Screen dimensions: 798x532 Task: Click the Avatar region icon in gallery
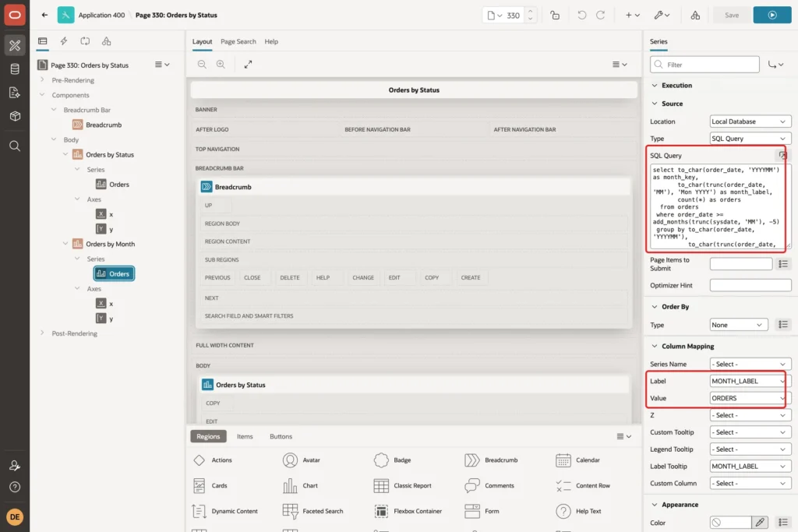tap(290, 460)
